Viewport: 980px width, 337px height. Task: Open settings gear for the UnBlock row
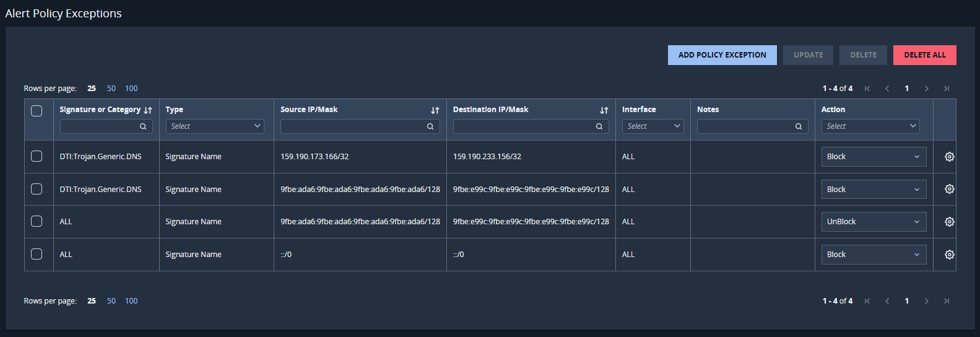(949, 222)
